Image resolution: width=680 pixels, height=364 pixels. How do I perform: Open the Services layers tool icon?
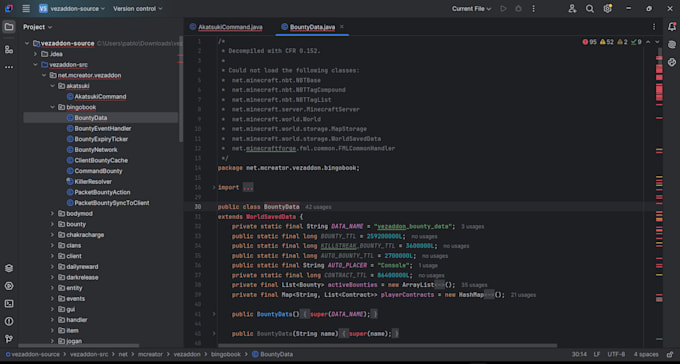[9, 268]
